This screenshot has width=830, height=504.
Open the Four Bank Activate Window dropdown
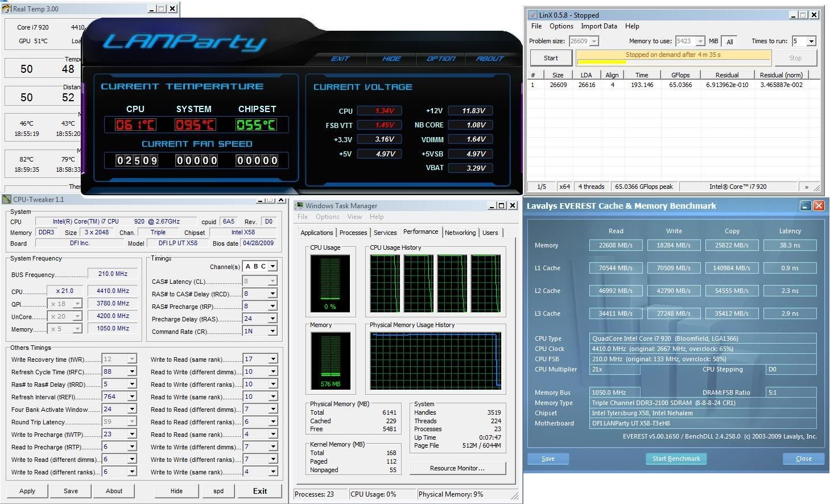pos(132,409)
